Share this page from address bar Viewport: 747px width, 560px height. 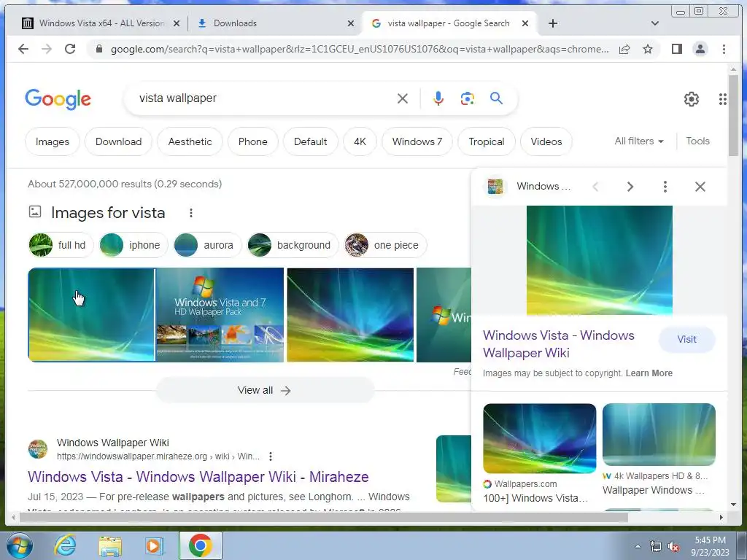coord(624,49)
